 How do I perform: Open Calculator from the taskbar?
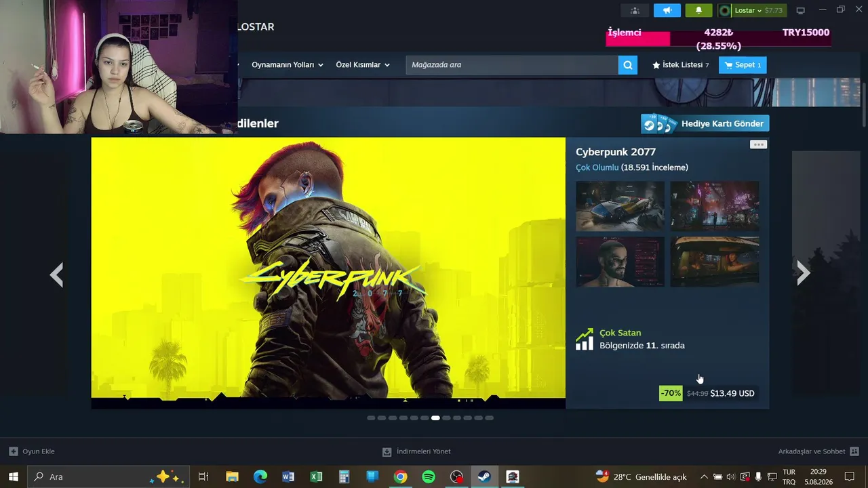[344, 476]
